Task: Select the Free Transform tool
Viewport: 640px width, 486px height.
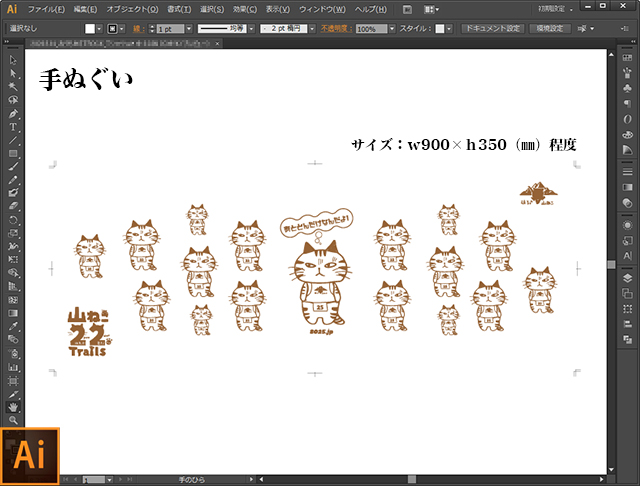Action: click(13, 260)
